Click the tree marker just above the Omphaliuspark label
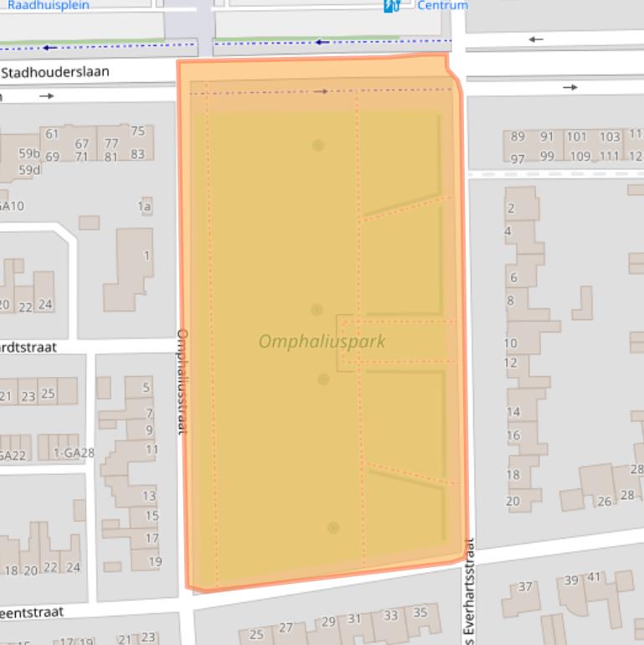The image size is (644, 645). 317,310
